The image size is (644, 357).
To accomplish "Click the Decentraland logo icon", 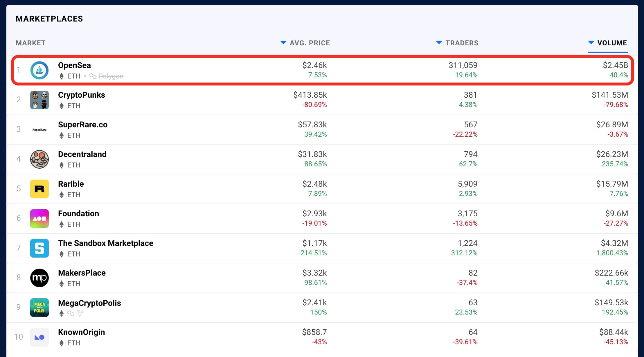I will pyautogui.click(x=39, y=159).
